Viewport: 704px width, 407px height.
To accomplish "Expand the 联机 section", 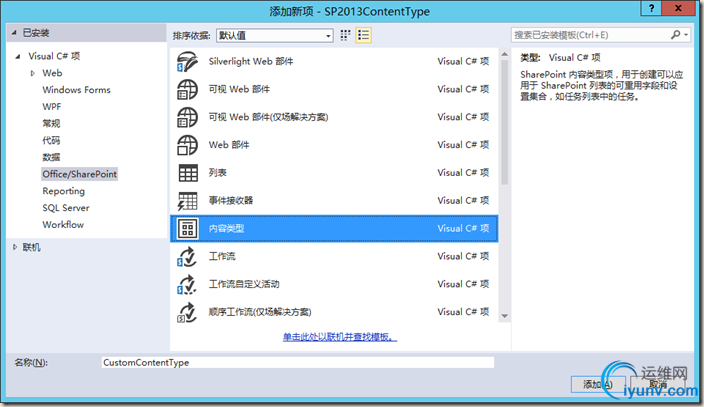I will point(15,247).
